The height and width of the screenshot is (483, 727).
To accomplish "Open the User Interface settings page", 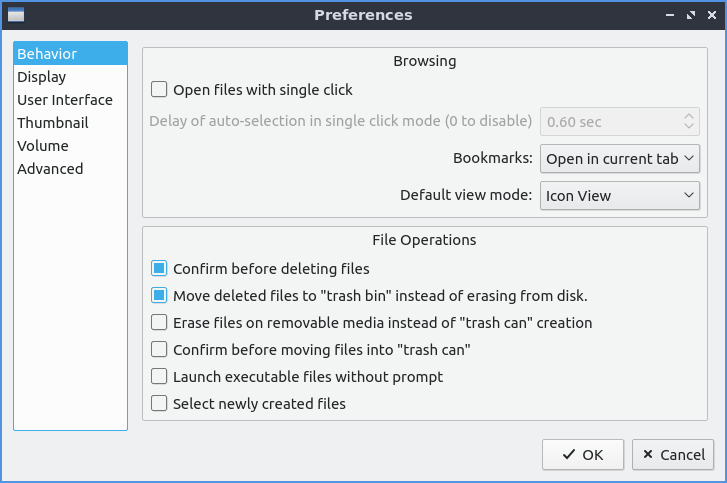I will point(64,100).
